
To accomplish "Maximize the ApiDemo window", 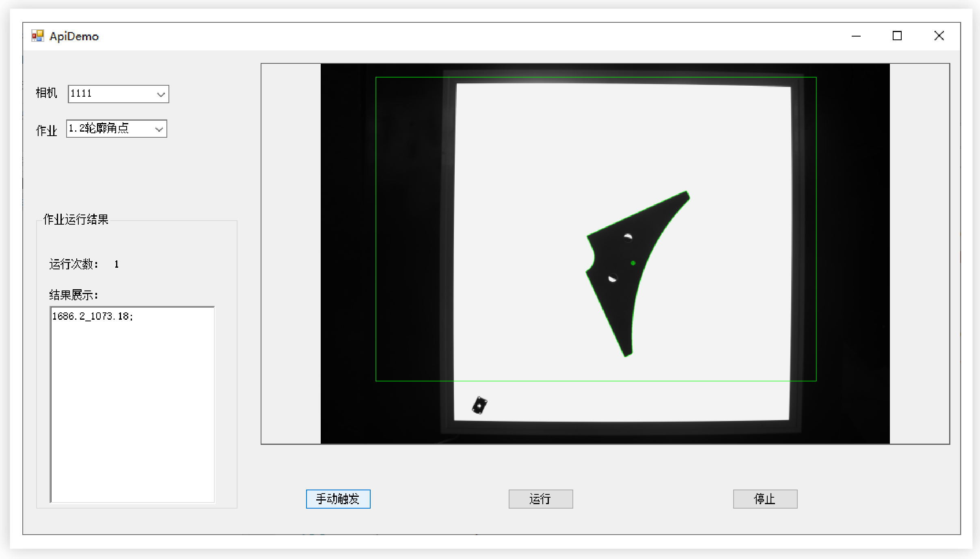I will pyautogui.click(x=897, y=36).
